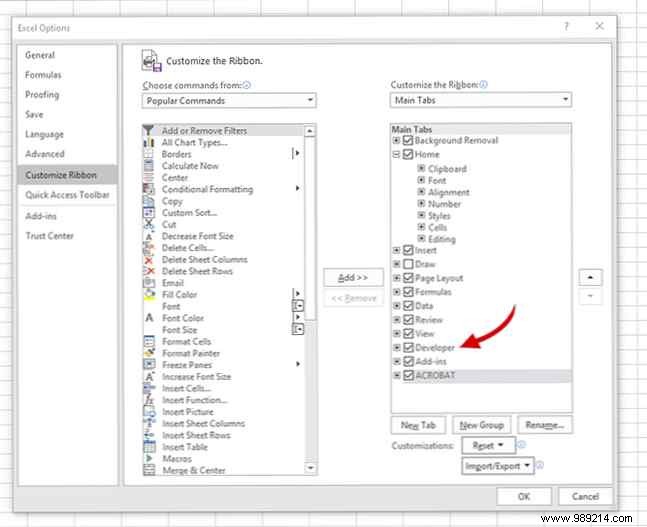647x527 pixels.
Task: Click the Font Color letter A icon
Action: [x=149, y=318]
